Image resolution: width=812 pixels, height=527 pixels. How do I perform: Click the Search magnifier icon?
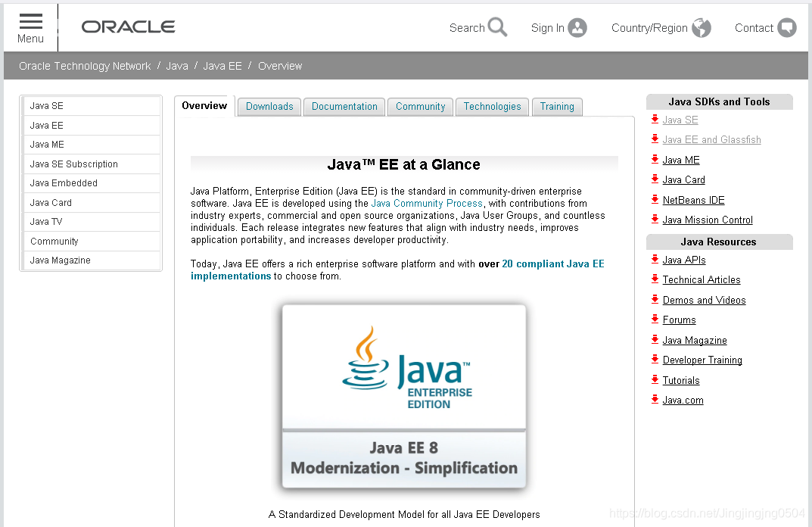pos(498,27)
